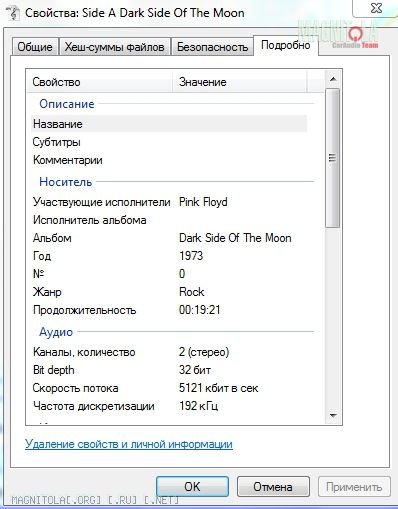Click the vertical scrollbar thumb
This screenshot has width=398, height=509.
pyautogui.click(x=332, y=158)
